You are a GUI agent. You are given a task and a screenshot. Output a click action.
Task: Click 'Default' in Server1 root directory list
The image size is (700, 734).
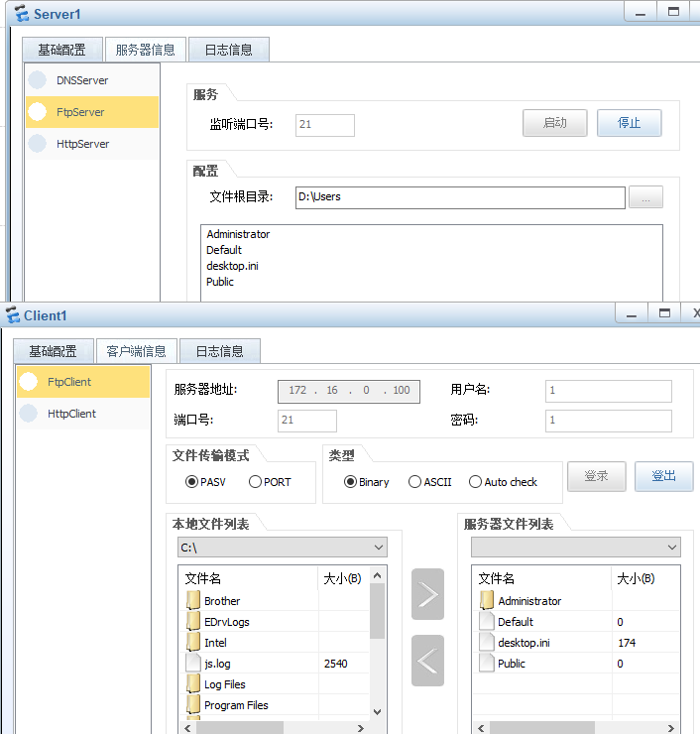[x=224, y=250]
